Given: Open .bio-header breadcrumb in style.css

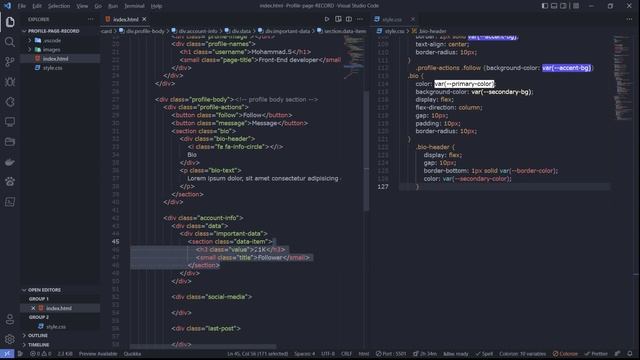Looking at the screenshot, I should pos(429,31).
